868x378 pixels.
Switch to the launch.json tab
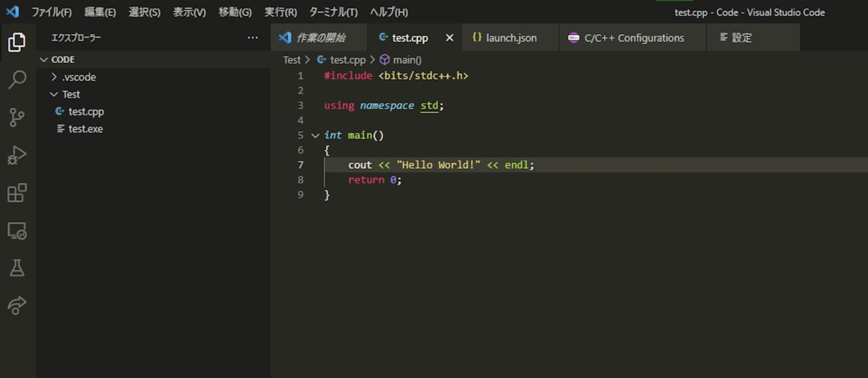point(511,38)
